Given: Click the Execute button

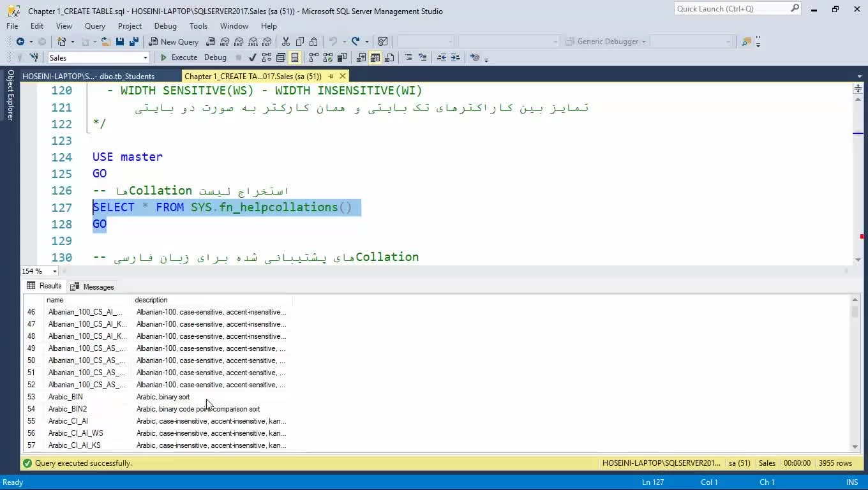Looking at the screenshot, I should [x=179, y=57].
